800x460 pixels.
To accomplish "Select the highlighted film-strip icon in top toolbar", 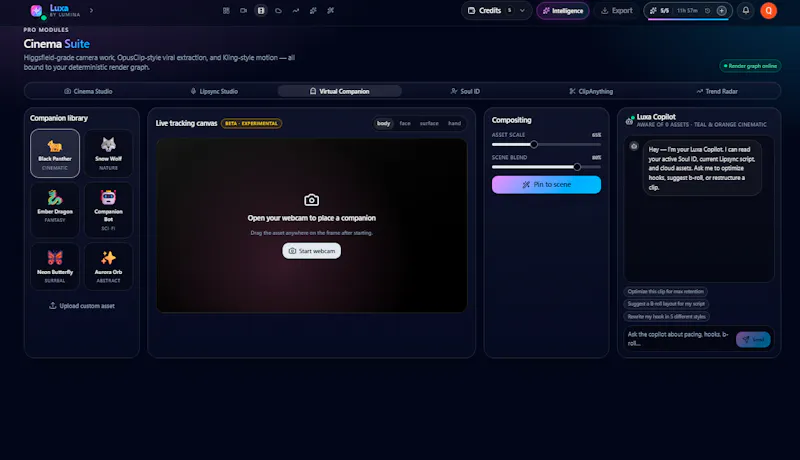I will [x=261, y=10].
